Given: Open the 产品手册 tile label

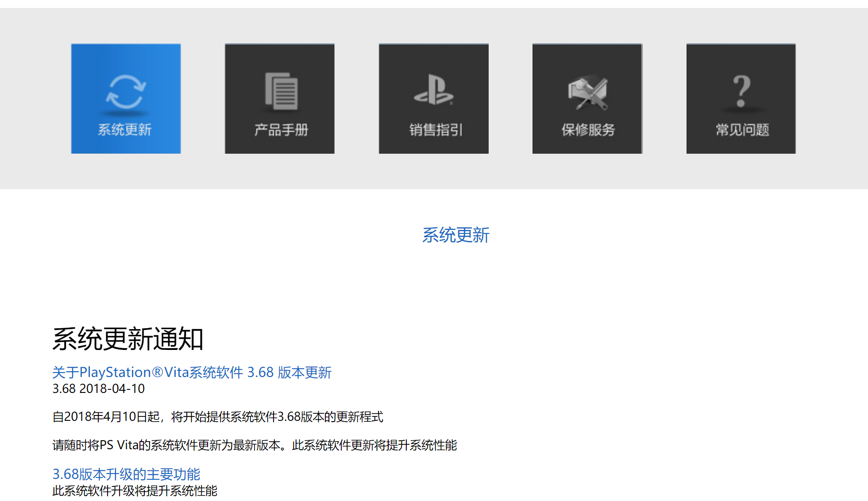Looking at the screenshot, I should [x=281, y=130].
